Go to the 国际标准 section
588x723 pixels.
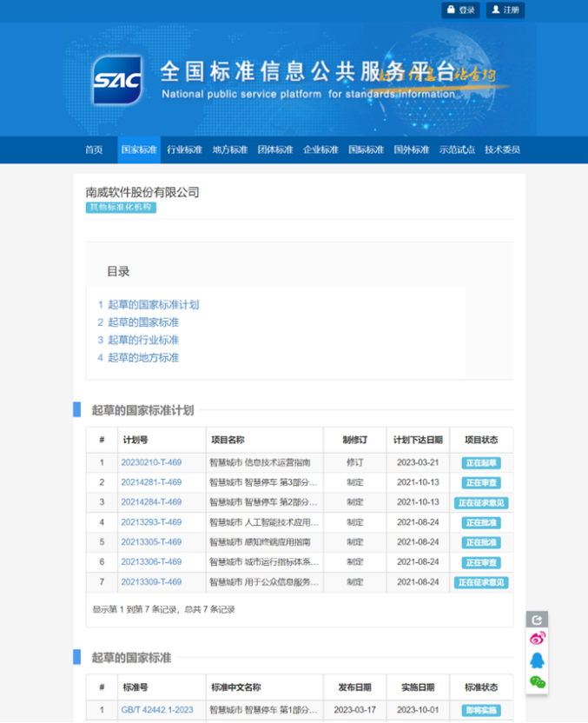coord(366,149)
